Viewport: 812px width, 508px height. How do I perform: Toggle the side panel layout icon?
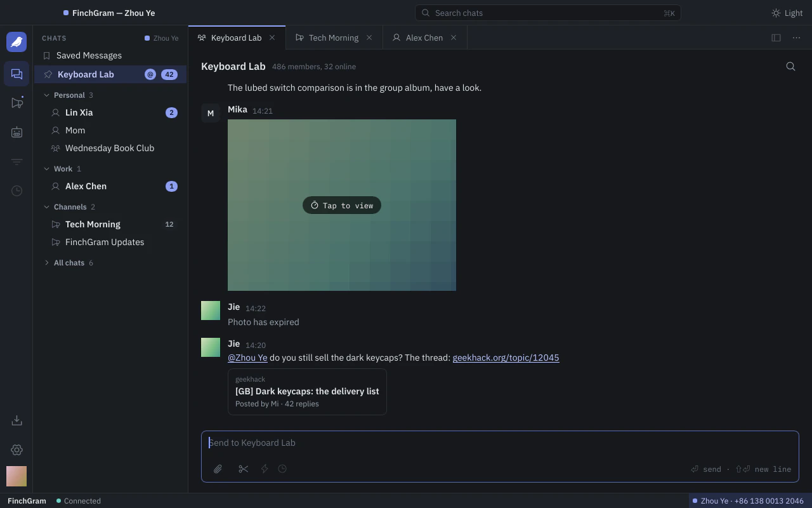coord(776,37)
